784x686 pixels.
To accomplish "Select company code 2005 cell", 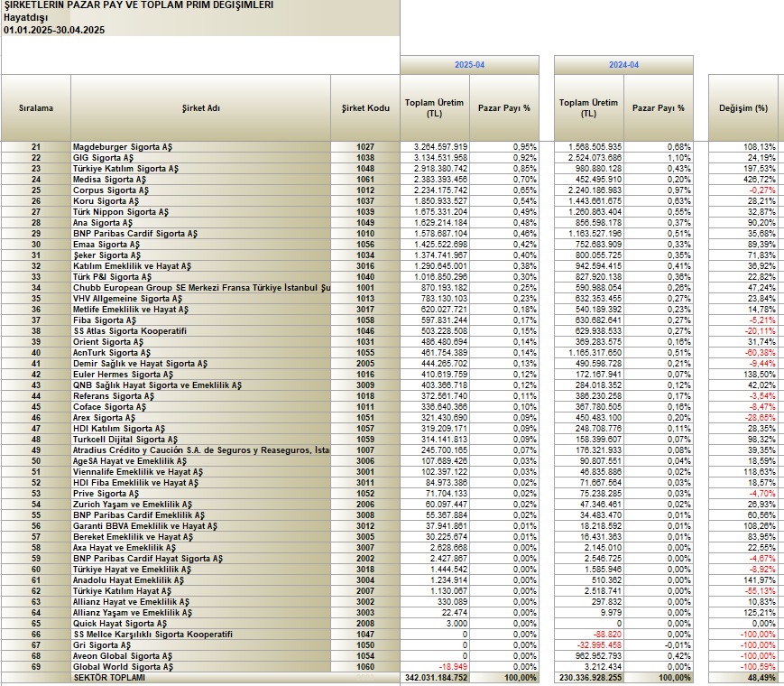I will [365, 364].
